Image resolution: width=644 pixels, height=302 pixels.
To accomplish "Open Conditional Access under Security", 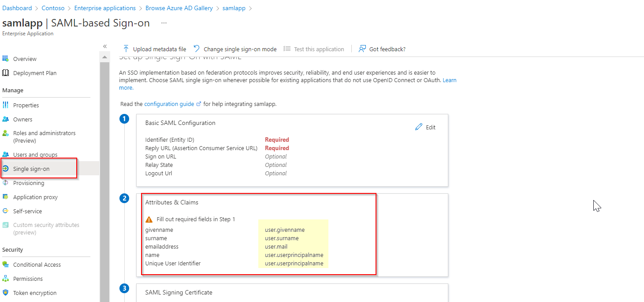I will [37, 264].
